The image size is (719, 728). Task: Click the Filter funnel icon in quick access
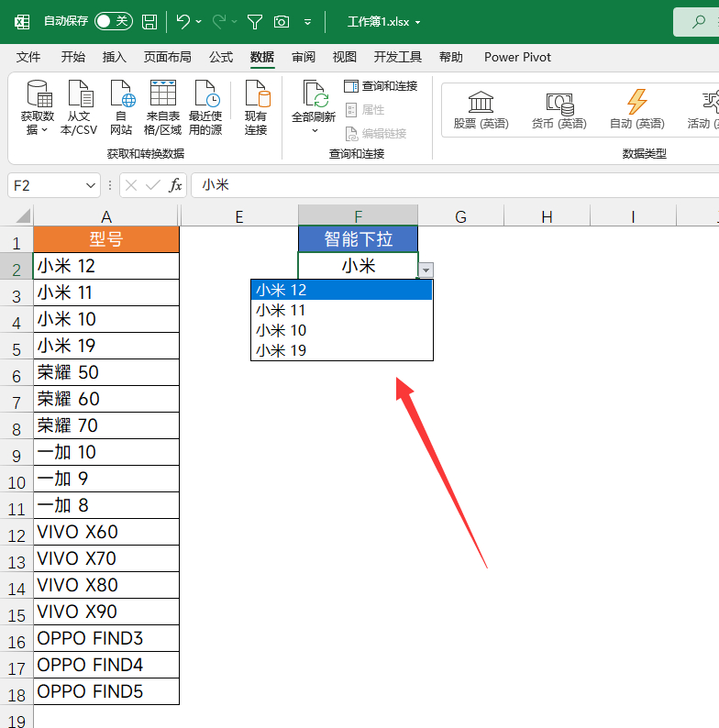[x=255, y=22]
